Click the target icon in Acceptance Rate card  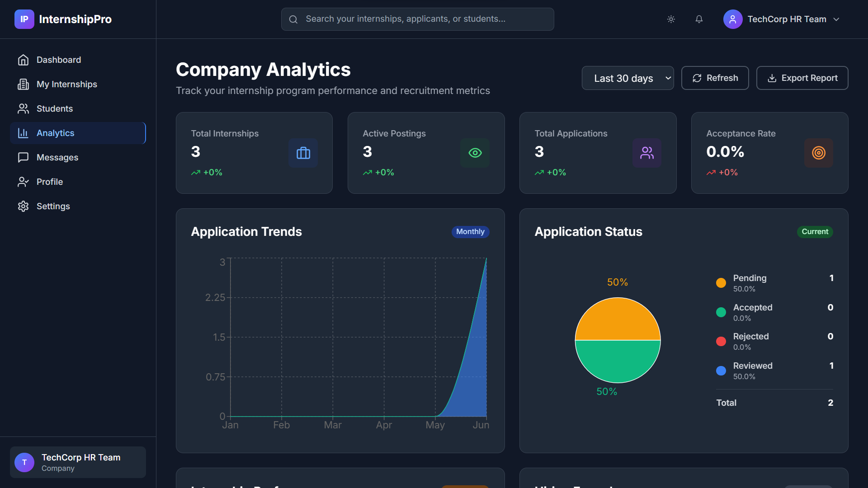(818, 153)
